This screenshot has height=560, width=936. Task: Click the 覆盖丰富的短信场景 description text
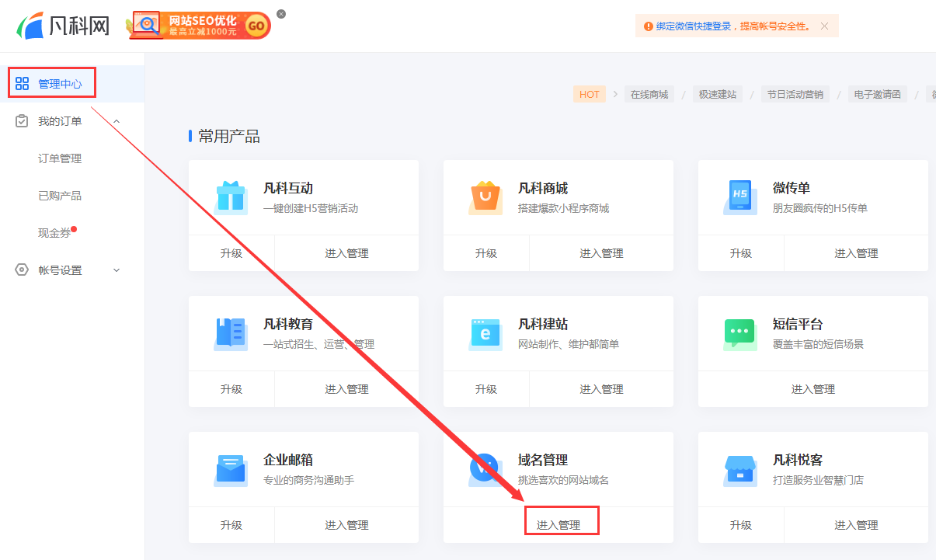818,344
